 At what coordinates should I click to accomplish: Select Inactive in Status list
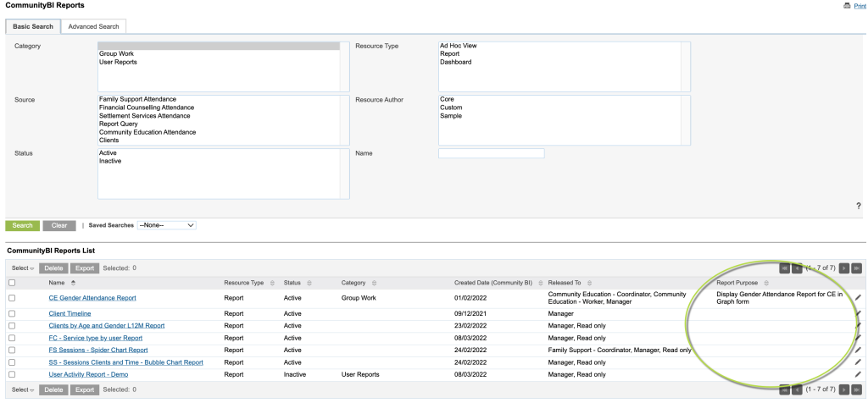(x=219, y=161)
